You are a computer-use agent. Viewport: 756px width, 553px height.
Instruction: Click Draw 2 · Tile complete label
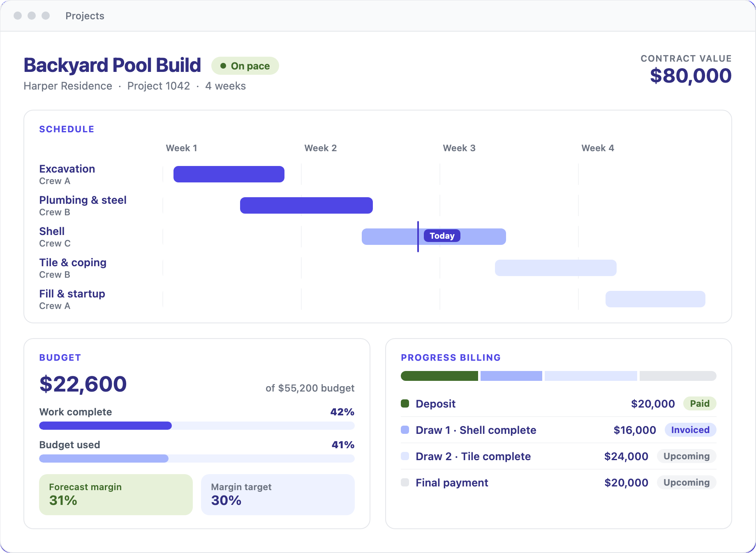pos(473,456)
